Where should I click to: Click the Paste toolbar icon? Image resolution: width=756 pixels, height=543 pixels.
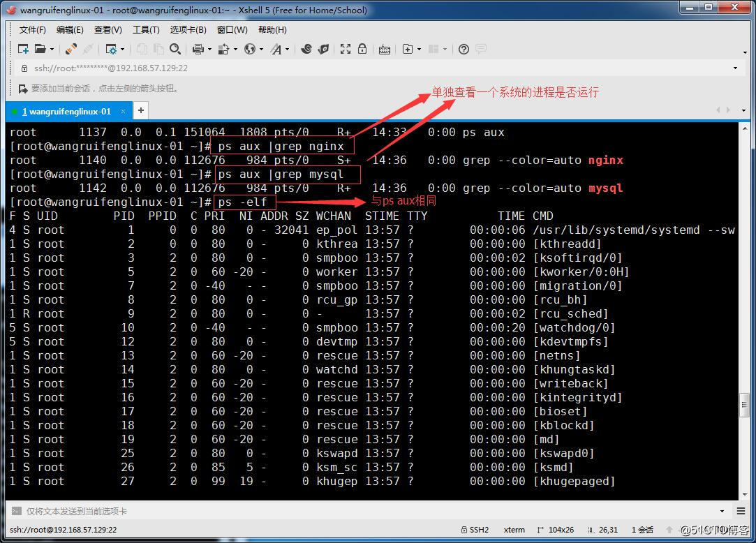pyautogui.click(x=158, y=49)
